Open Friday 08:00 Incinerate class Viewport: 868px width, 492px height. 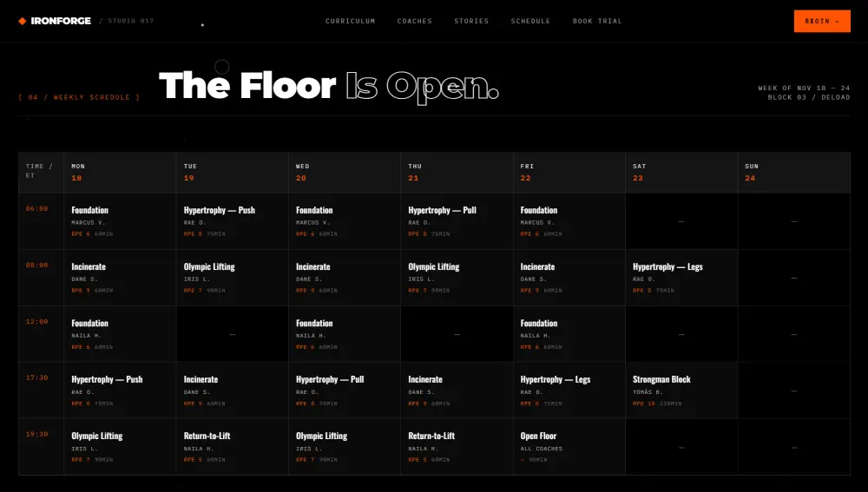pos(569,278)
